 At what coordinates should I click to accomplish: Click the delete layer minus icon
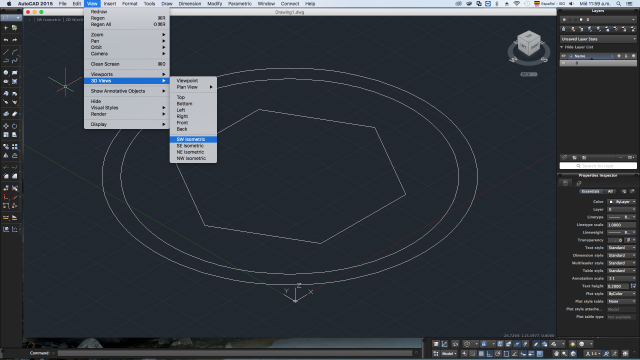[x=620, y=157]
